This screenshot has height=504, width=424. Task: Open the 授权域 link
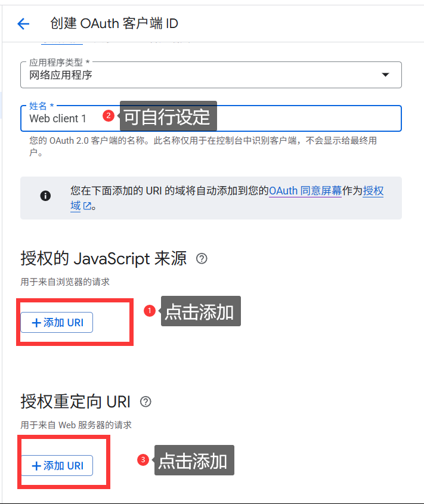373,191
